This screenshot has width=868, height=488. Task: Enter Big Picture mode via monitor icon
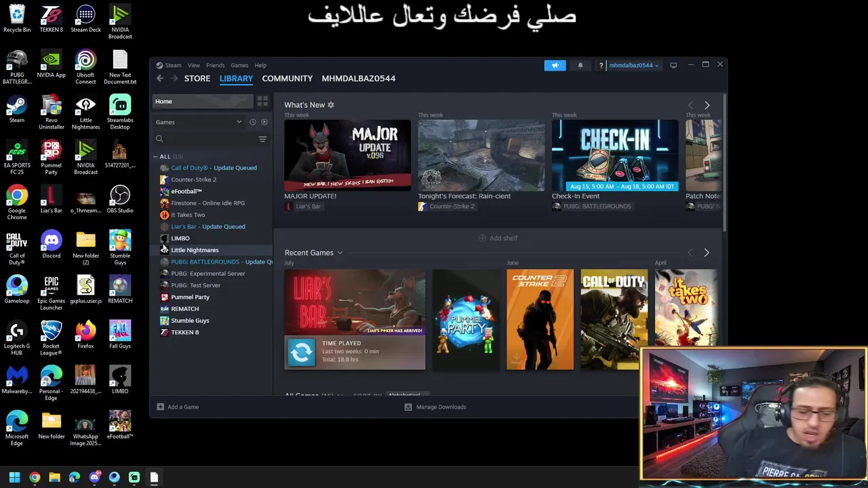point(673,65)
